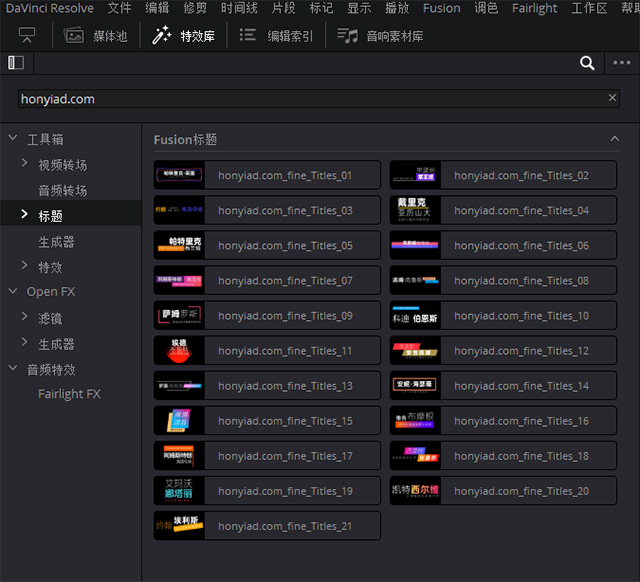Choose honyiad.com_fine_Titles_07 title thumbnail
This screenshot has width=640, height=582.
coord(179,280)
